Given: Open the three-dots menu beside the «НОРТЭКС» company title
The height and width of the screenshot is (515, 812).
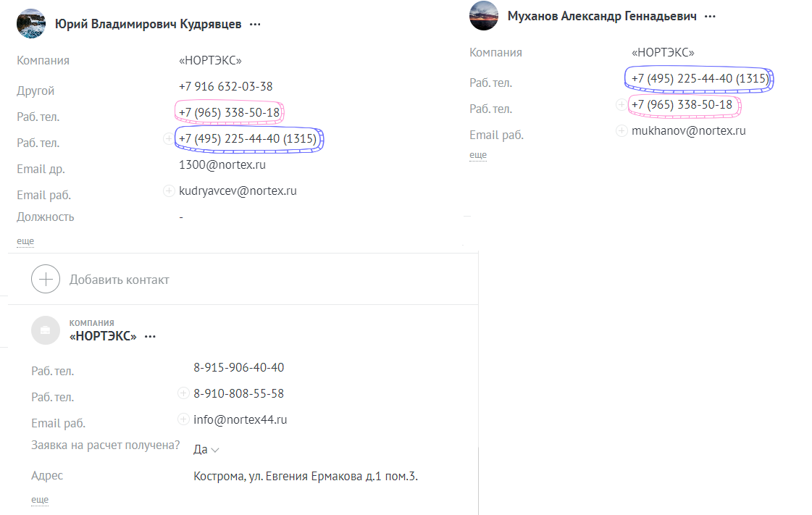Looking at the screenshot, I should (150, 337).
